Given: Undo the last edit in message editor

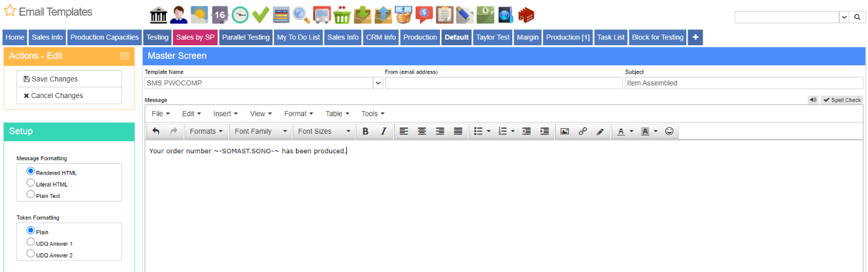Looking at the screenshot, I should coord(156,131).
